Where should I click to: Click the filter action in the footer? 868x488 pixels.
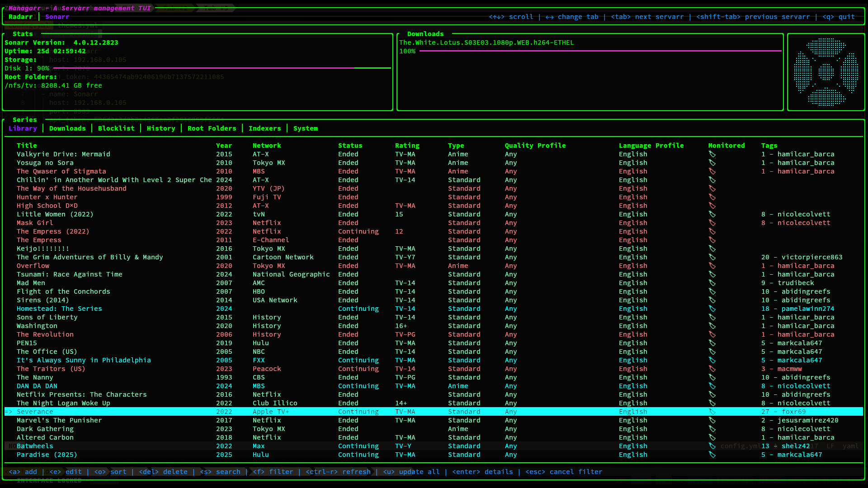(x=273, y=471)
